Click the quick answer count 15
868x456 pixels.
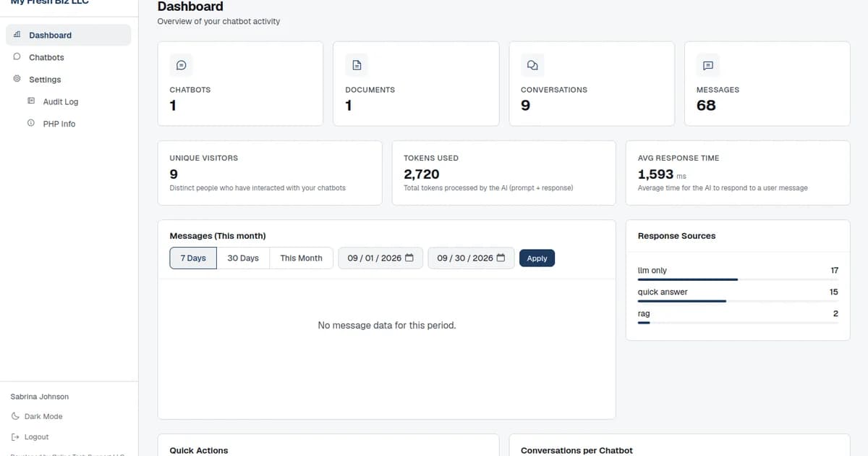834,292
